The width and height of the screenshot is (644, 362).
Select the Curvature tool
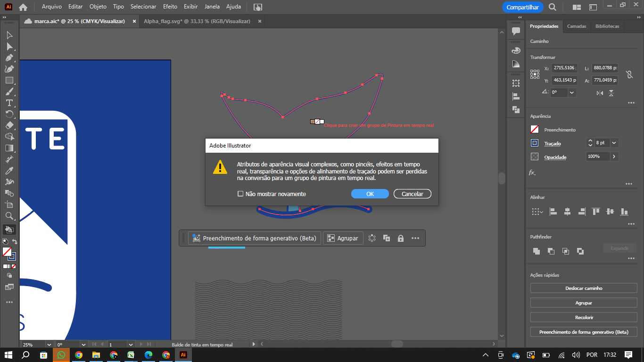9,69
